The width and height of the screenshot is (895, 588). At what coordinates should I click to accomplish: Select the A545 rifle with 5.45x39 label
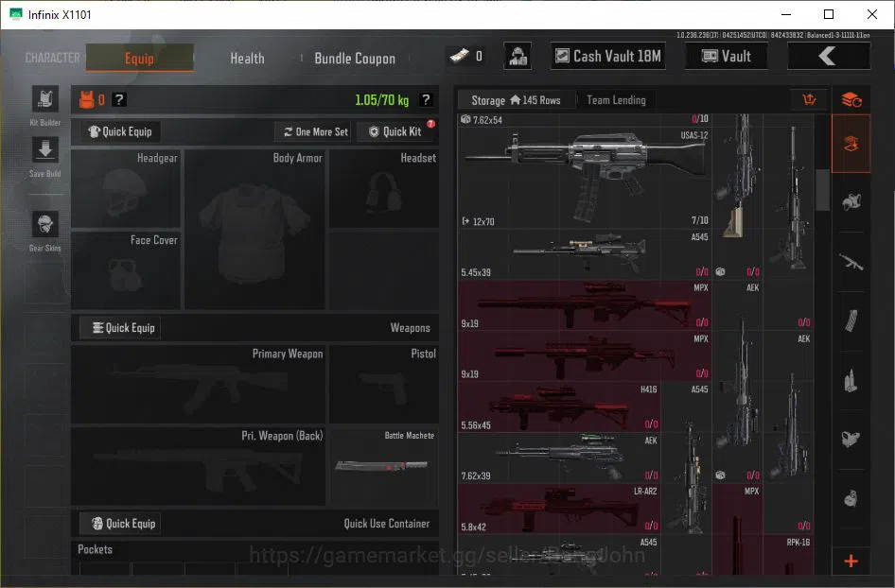pyautogui.click(x=585, y=254)
